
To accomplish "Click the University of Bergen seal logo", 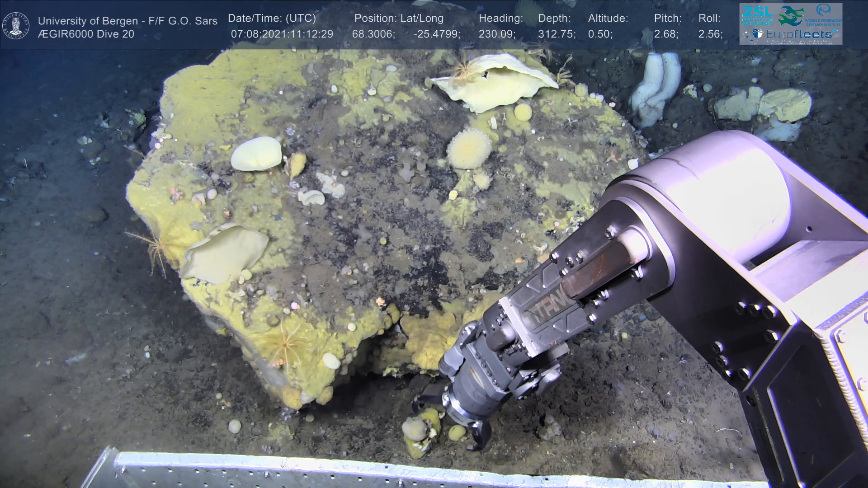I will 16,25.
